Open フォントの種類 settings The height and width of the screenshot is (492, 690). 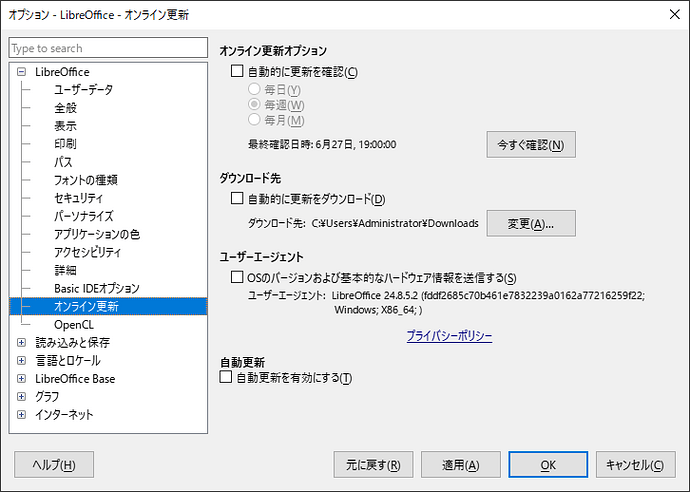click(86, 180)
